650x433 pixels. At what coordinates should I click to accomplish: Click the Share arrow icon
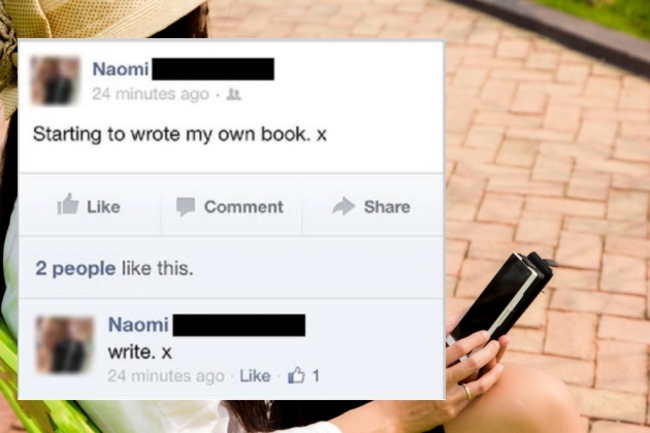pos(343,206)
